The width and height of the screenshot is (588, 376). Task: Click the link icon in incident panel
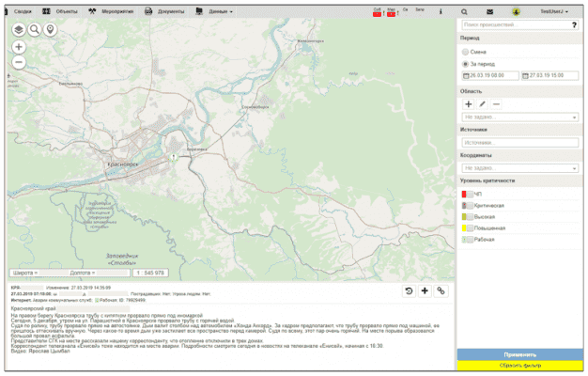(x=441, y=291)
